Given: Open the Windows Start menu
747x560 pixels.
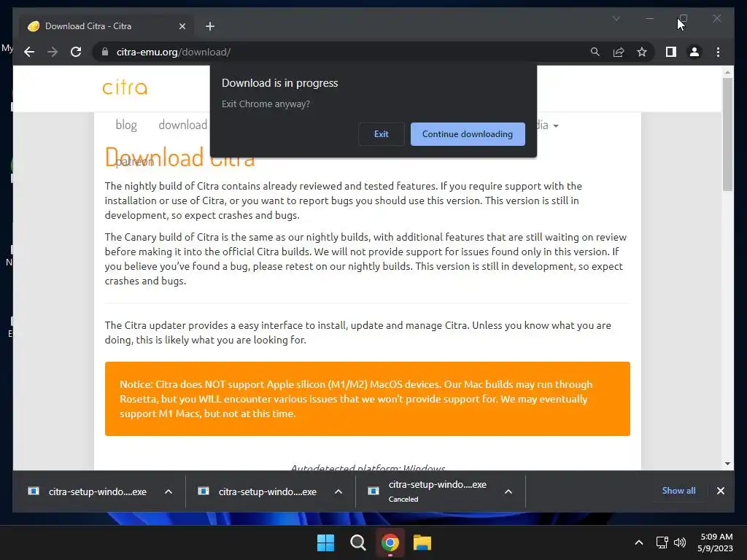Looking at the screenshot, I should click(326, 542).
